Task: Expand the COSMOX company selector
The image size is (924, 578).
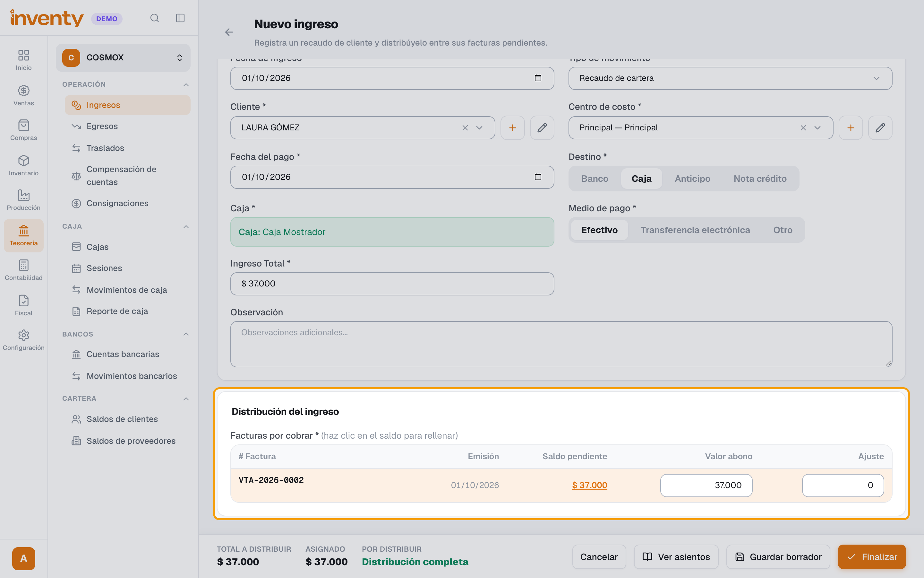Action: tap(123, 57)
